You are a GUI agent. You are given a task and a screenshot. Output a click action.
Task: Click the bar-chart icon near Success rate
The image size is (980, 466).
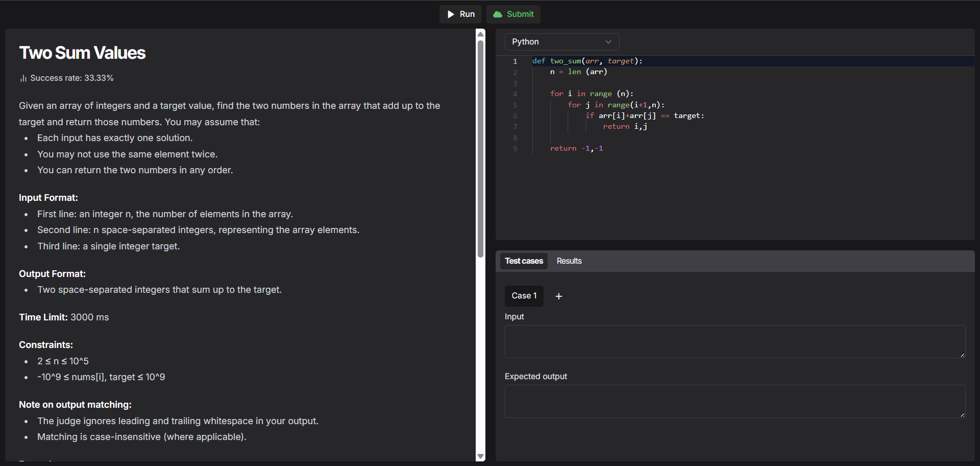[x=23, y=78]
